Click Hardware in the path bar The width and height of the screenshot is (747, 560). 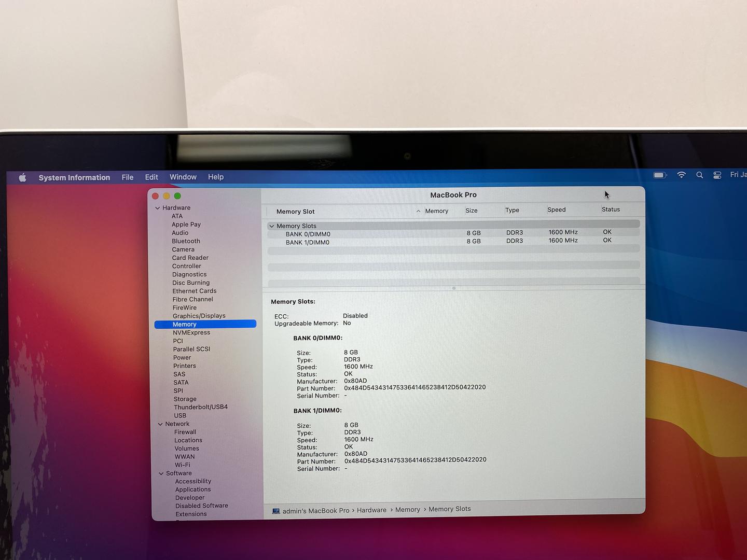coord(371,510)
